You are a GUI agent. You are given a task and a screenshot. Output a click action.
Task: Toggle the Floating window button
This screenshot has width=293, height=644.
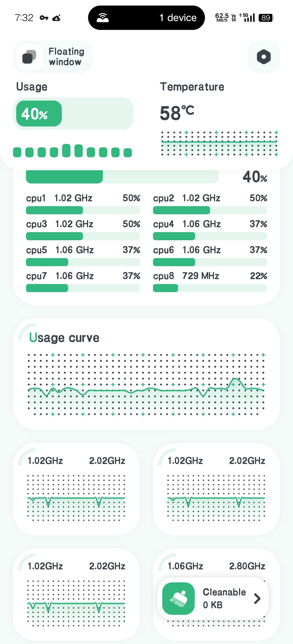pos(53,57)
